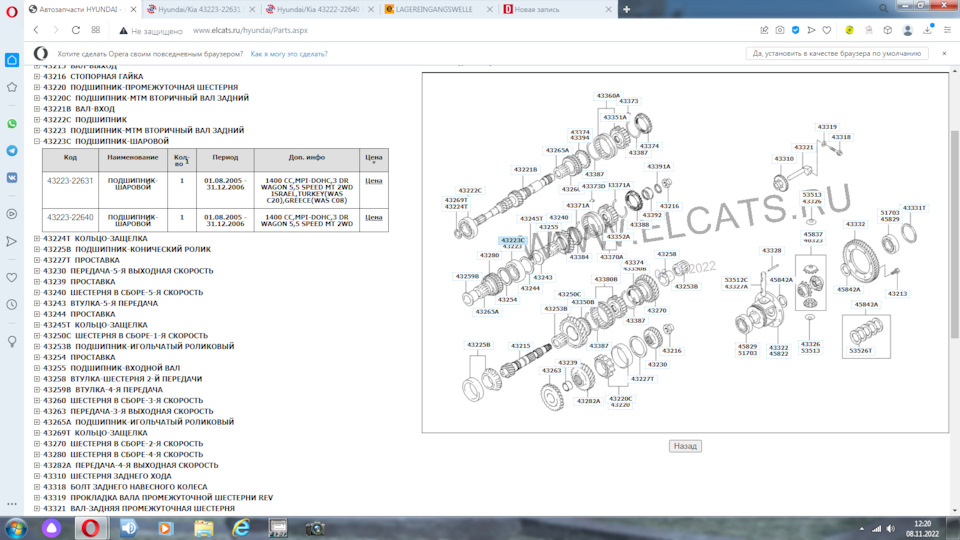Select 43318 БОЛТ ЗАДНЕГО НАВЕСНОГО КОЛЕСА row
Screen dimensions: 960x540
click(125, 487)
